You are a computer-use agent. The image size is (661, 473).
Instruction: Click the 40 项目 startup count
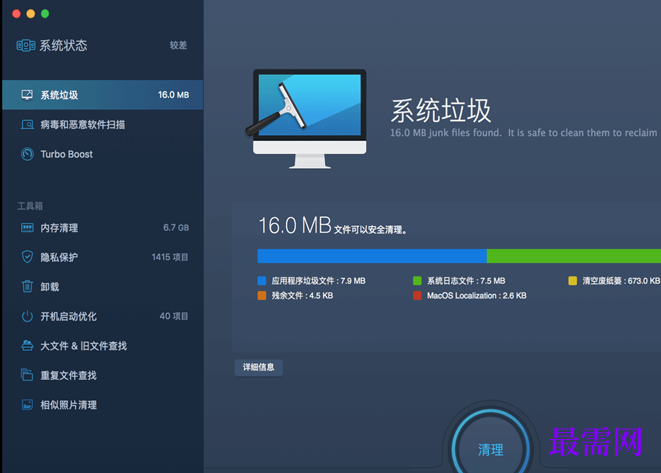[174, 316]
